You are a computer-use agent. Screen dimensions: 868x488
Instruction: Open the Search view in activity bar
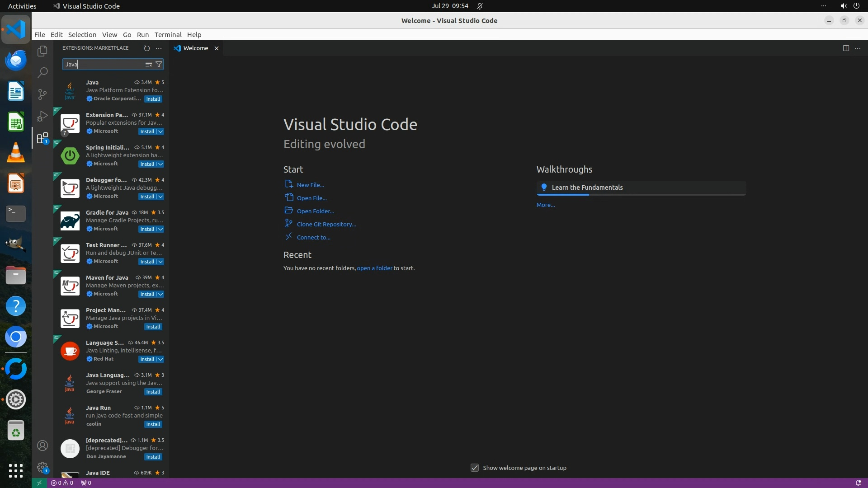42,72
